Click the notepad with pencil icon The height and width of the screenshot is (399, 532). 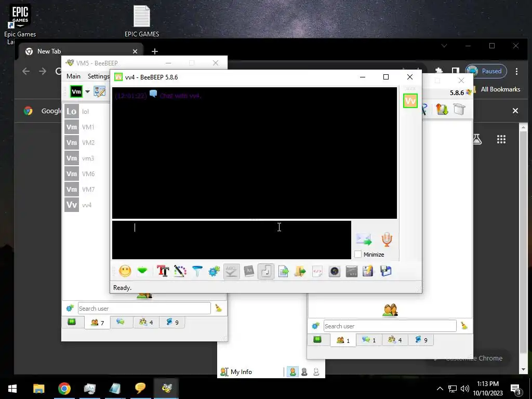click(x=368, y=271)
